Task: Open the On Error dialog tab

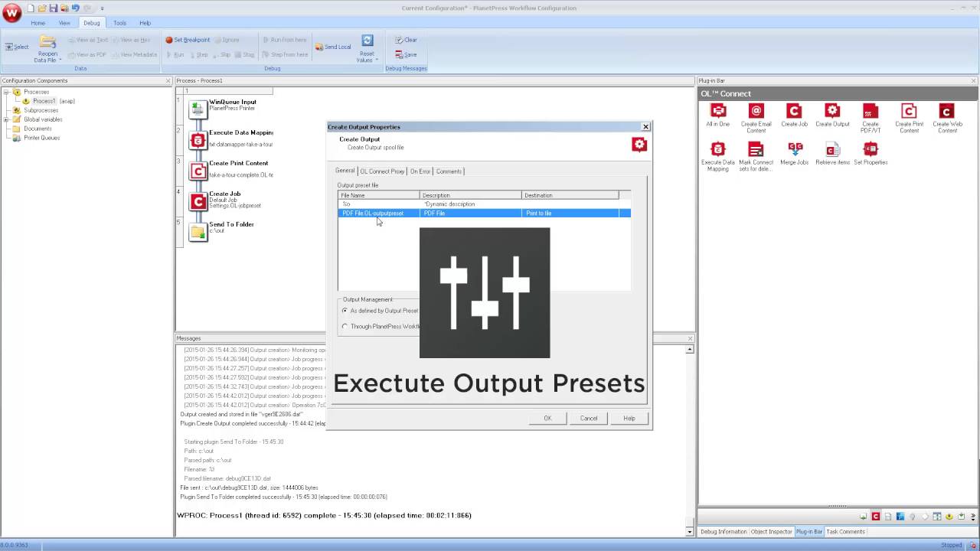Action: tap(420, 171)
